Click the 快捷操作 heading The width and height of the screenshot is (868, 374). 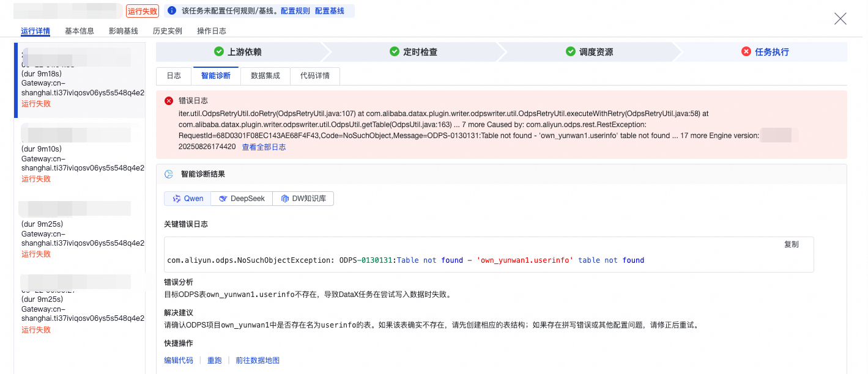click(179, 343)
